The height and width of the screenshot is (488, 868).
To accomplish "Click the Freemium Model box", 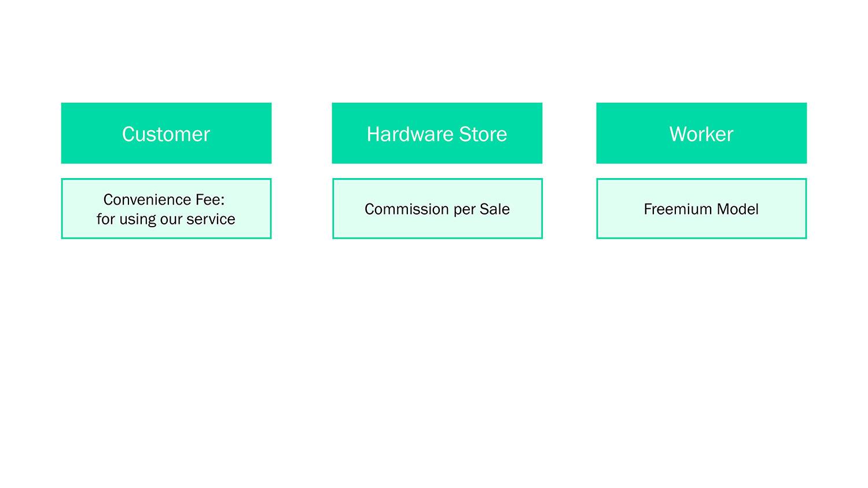I will [x=701, y=209].
